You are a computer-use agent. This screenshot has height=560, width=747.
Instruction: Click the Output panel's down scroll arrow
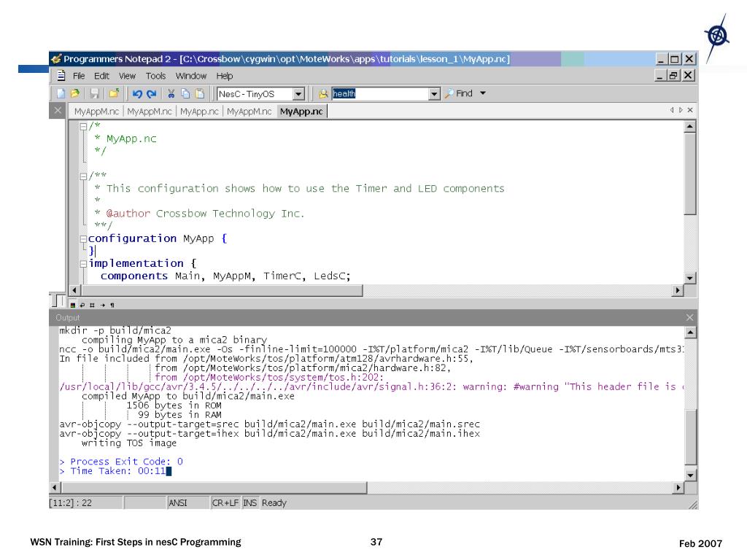coord(690,475)
